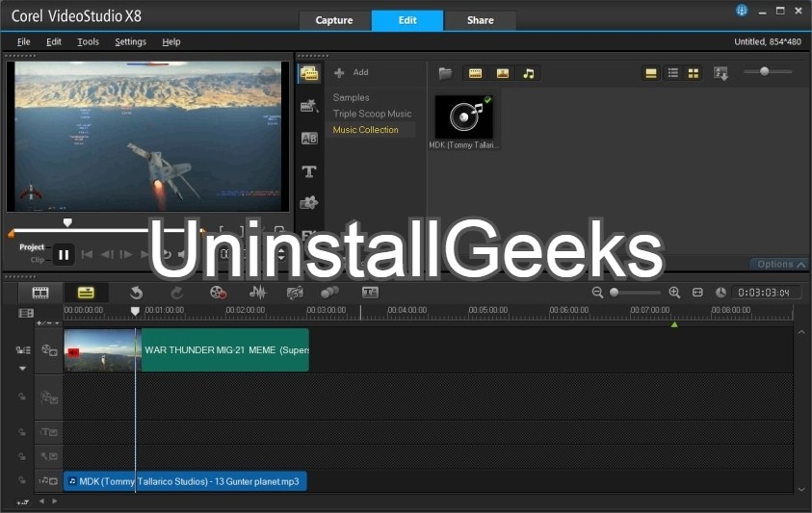
Task: Open the Tools menu
Action: 88,42
